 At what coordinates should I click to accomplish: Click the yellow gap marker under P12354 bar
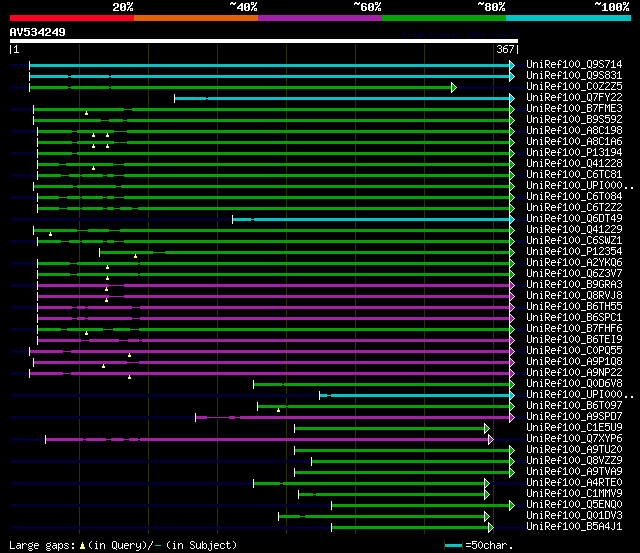coord(136,256)
